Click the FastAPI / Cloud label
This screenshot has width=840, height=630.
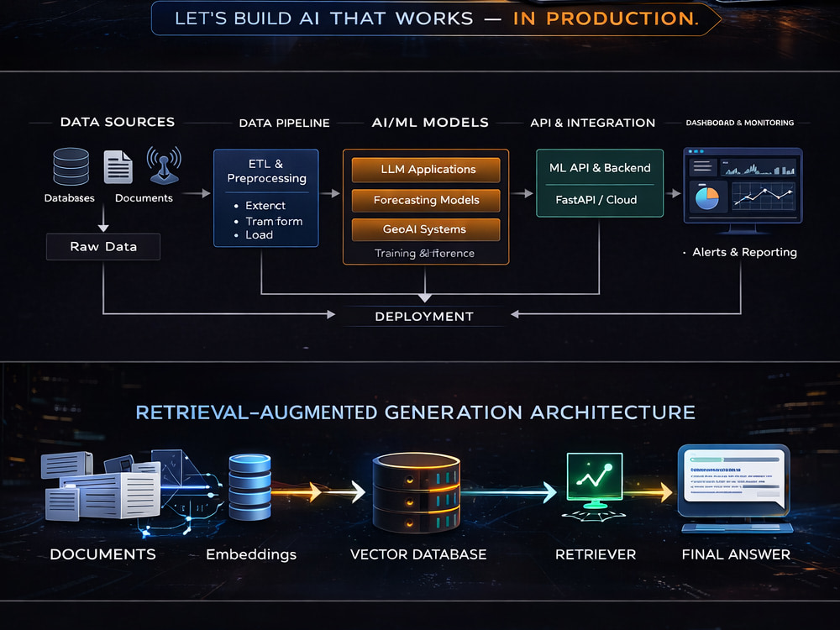click(596, 200)
